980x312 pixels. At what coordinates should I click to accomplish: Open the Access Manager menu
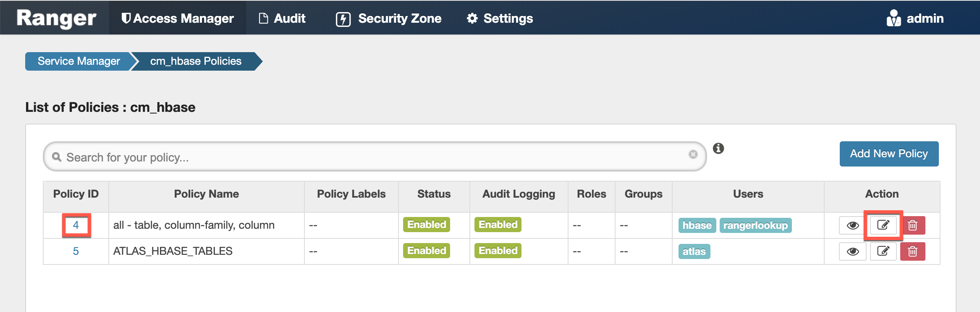tap(178, 19)
